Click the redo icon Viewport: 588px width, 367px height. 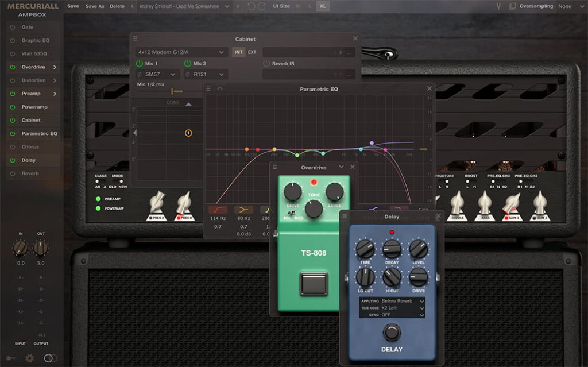click(261, 6)
